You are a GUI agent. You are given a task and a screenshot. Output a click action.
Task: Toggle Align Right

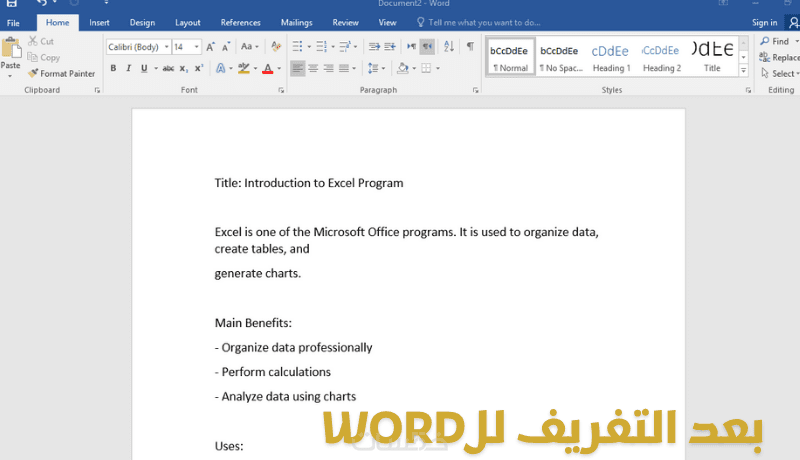click(x=329, y=68)
